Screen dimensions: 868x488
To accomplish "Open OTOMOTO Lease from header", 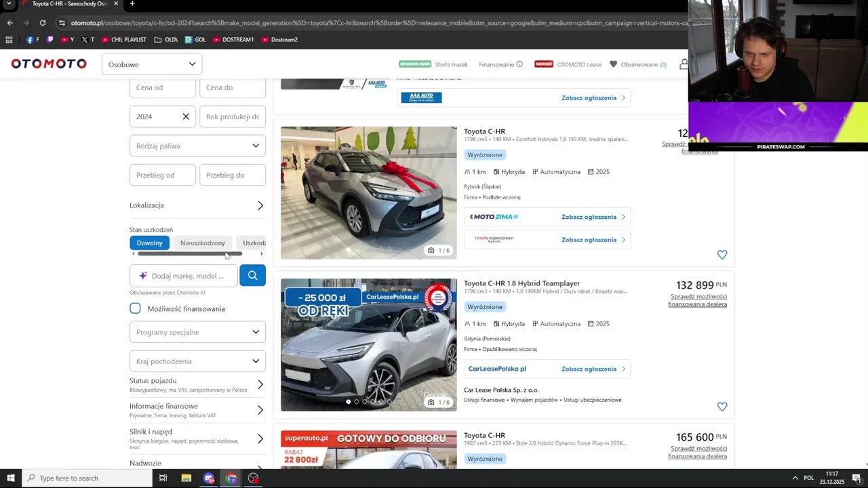I will pos(568,64).
